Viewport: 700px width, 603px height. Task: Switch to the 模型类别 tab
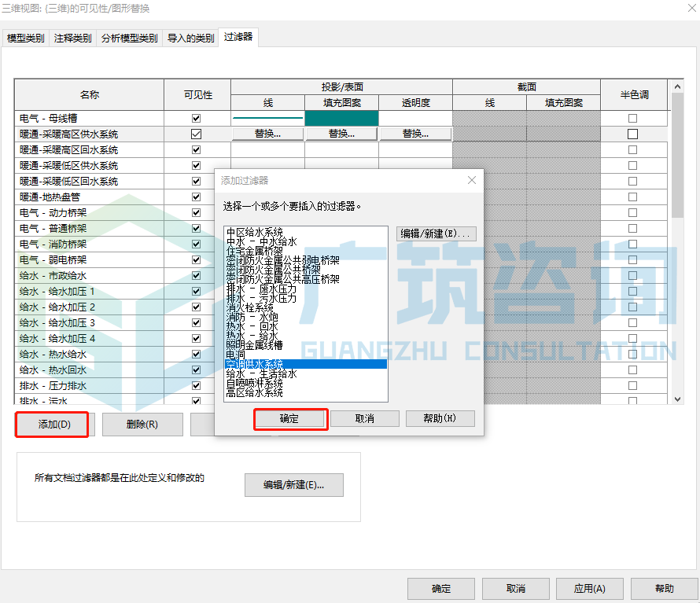click(26, 37)
